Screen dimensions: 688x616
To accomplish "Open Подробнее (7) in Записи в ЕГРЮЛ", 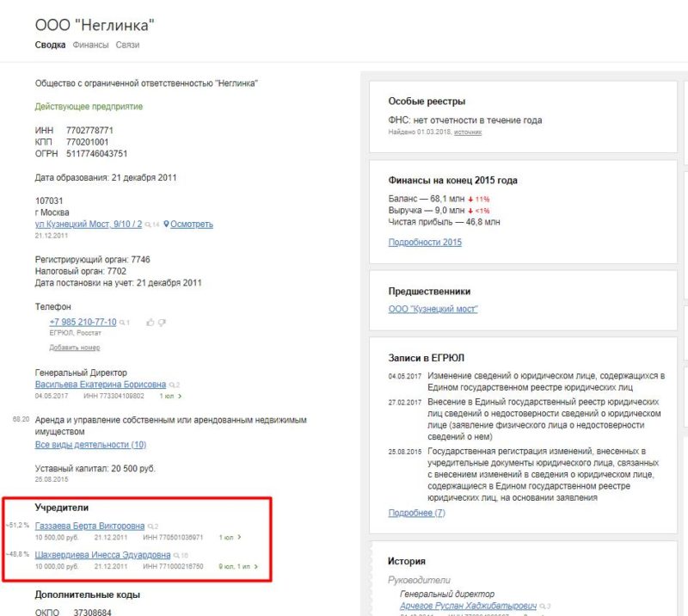I will 416,513.
